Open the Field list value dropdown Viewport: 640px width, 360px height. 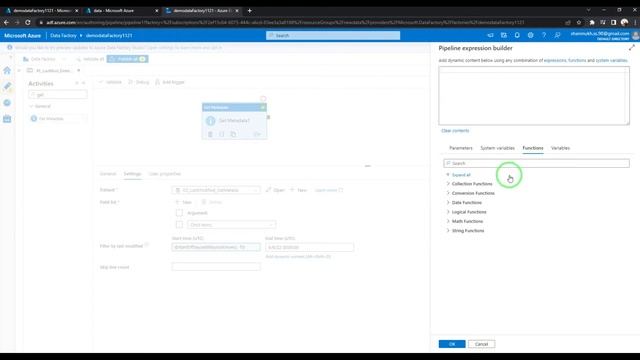click(231, 224)
